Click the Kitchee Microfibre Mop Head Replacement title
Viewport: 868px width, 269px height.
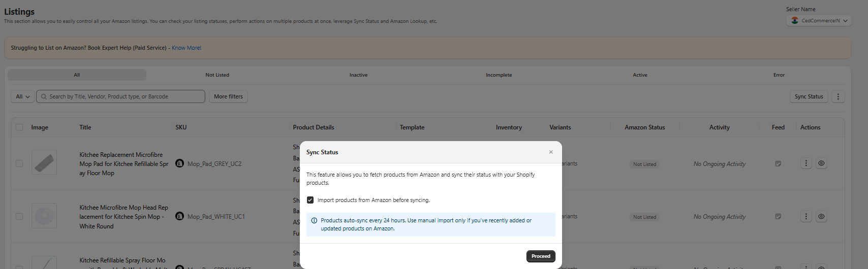point(123,217)
